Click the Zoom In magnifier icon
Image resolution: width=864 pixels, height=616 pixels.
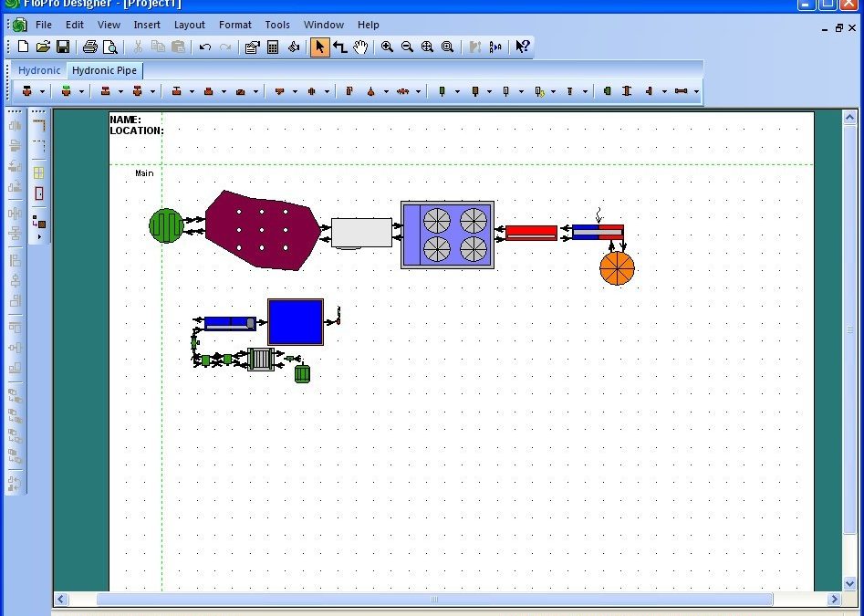pos(387,47)
